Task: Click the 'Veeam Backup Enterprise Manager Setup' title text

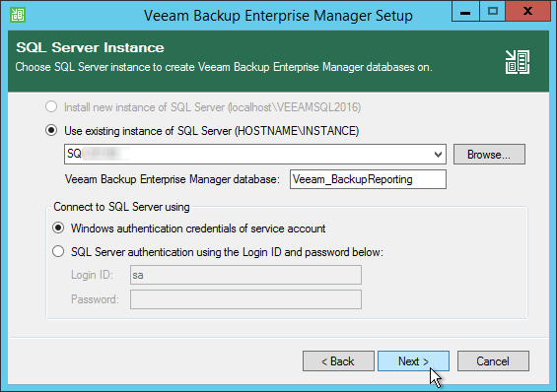Action: pos(278,16)
